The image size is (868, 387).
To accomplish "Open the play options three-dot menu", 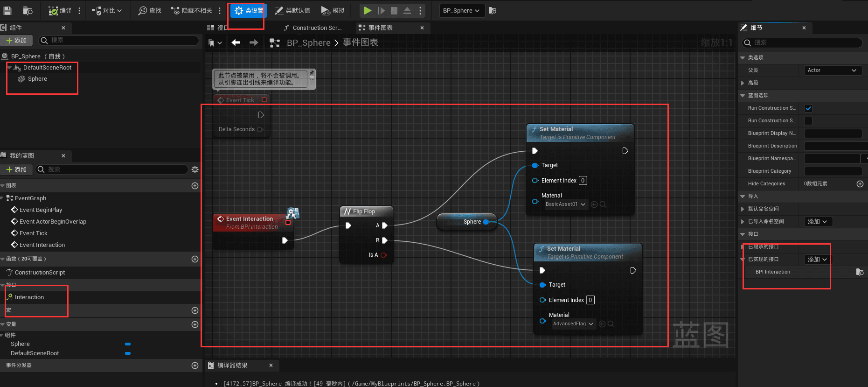I will 420,10.
